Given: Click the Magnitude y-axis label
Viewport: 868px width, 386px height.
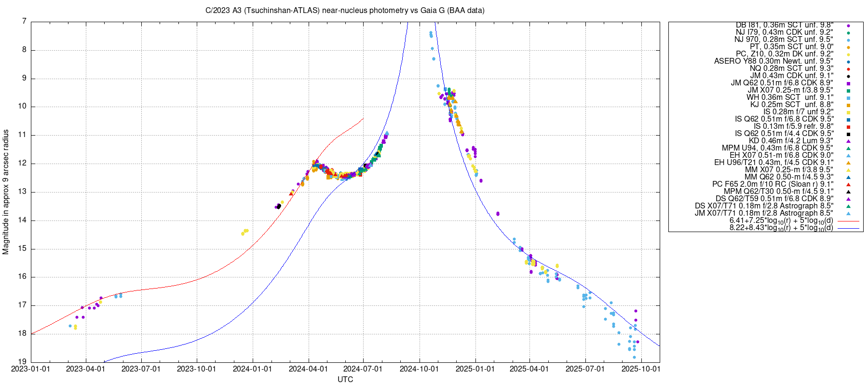Looking at the screenshot, I should pos(6,192).
